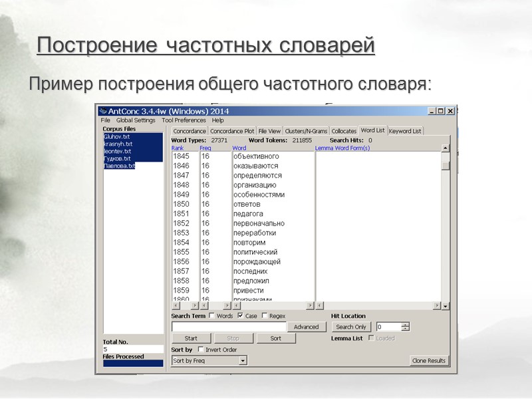
Task: Click the Search Only button
Action: [x=351, y=326]
